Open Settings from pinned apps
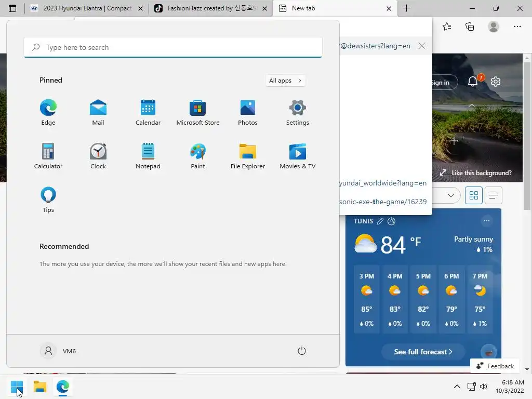This screenshot has width=532, height=399. click(298, 112)
